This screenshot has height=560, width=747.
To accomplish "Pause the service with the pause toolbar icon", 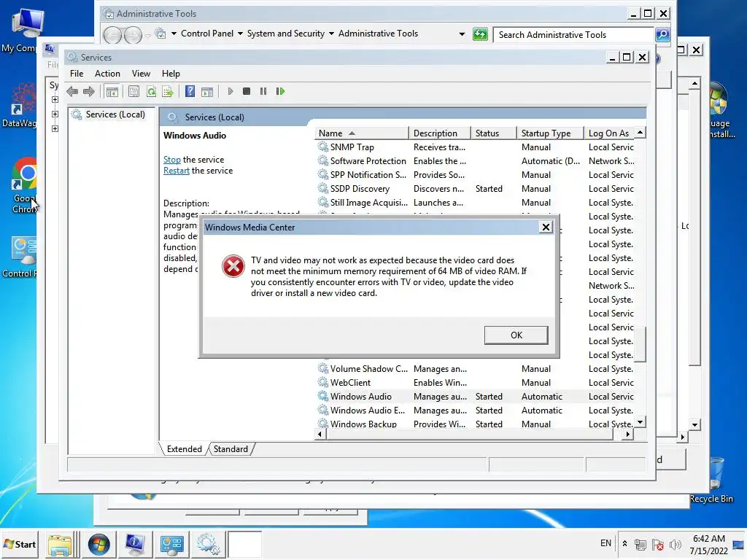I will coord(263,91).
